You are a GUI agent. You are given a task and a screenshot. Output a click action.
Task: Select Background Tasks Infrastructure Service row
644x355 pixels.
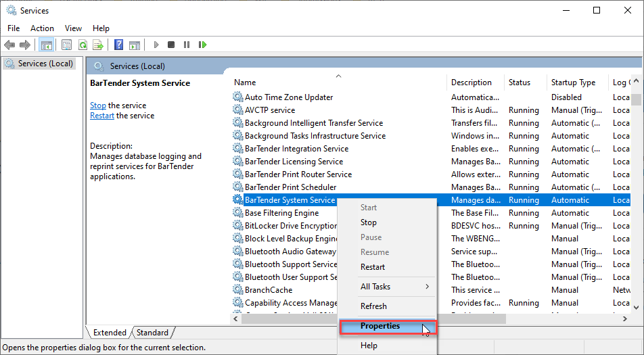pos(430,135)
